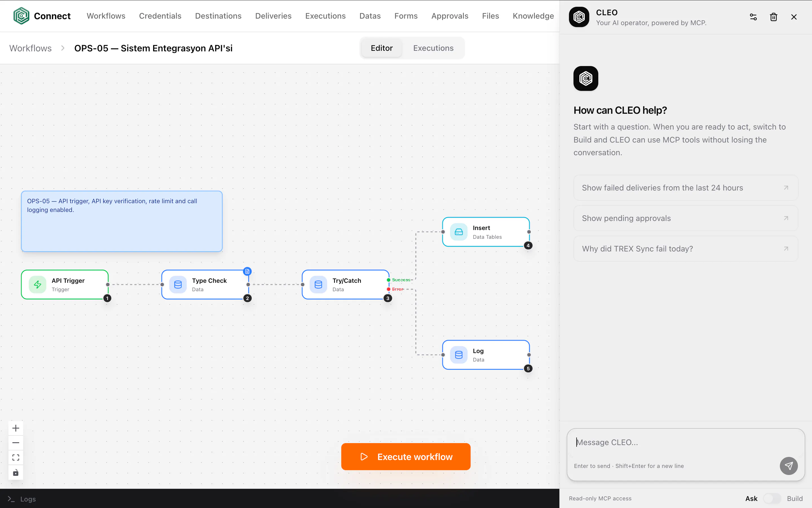Click arrow icon on pending approvals suggestion
Image resolution: width=812 pixels, height=508 pixels.
click(786, 218)
